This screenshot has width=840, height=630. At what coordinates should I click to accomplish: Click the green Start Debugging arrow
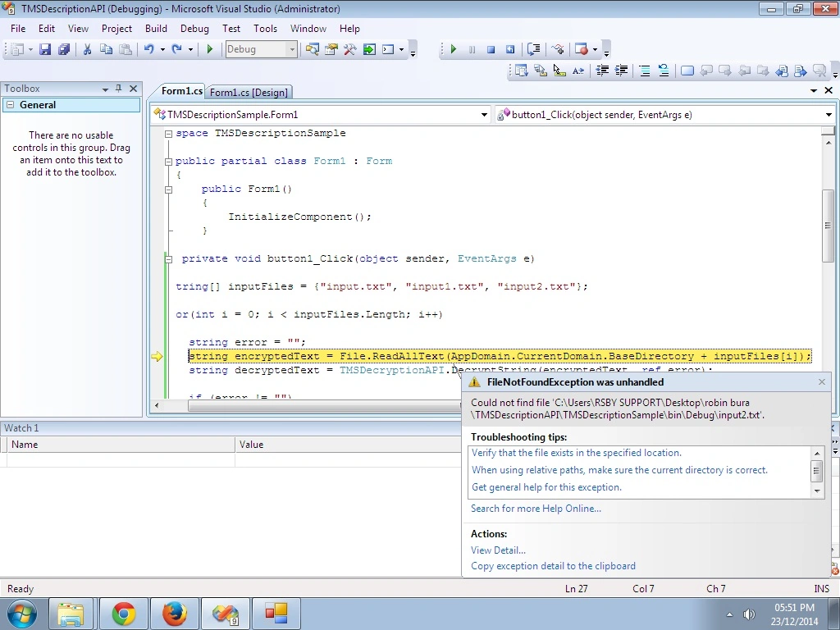210,49
